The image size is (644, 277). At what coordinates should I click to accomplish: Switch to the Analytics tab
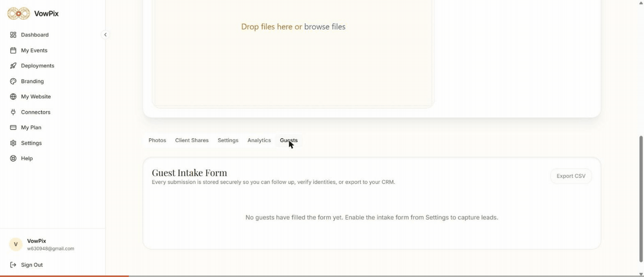pyautogui.click(x=259, y=140)
